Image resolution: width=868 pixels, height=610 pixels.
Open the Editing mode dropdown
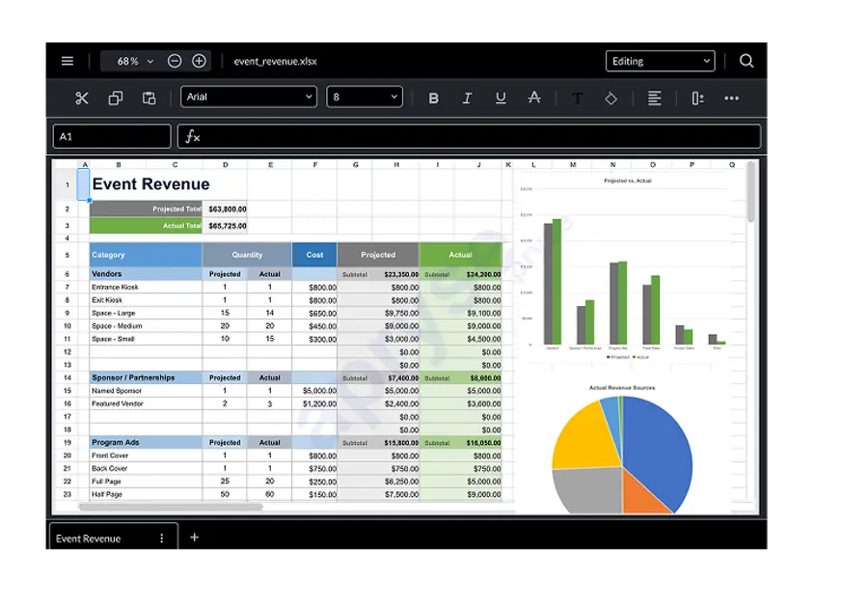coord(661,61)
